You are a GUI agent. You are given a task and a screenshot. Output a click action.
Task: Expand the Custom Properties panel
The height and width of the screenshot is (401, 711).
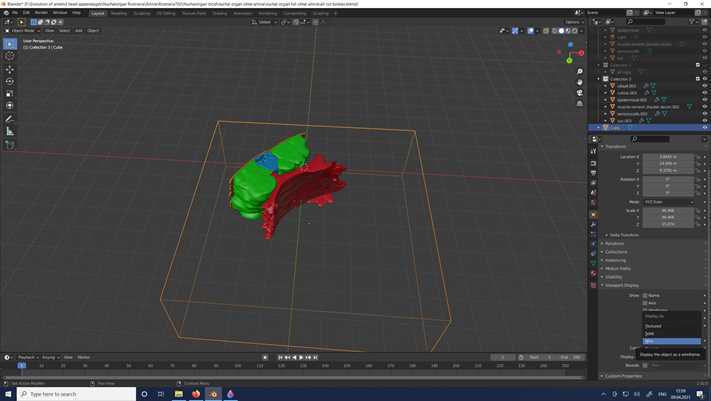coord(623,376)
